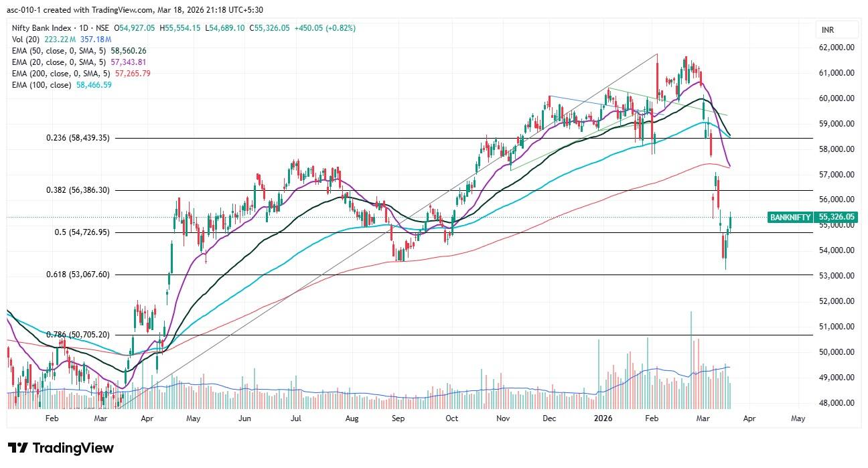This screenshot has width=868, height=468.
Task: Click the 48,000.00 price axis label
Action: click(x=835, y=403)
